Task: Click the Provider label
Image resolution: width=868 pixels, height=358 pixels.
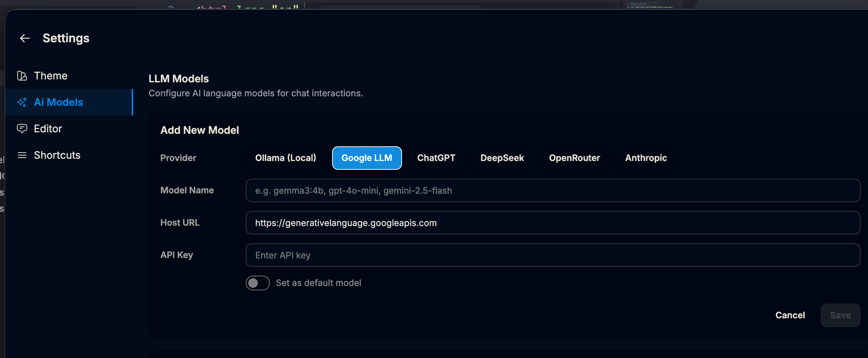Action: point(178,158)
